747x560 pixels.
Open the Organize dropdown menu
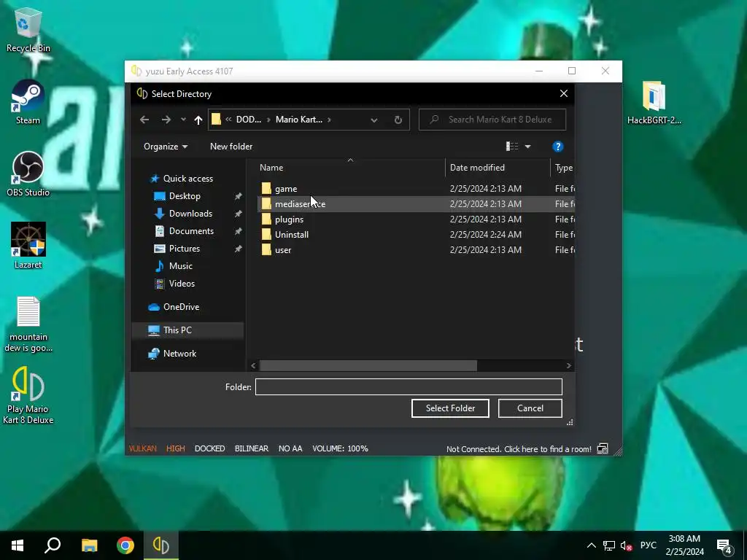tap(166, 147)
